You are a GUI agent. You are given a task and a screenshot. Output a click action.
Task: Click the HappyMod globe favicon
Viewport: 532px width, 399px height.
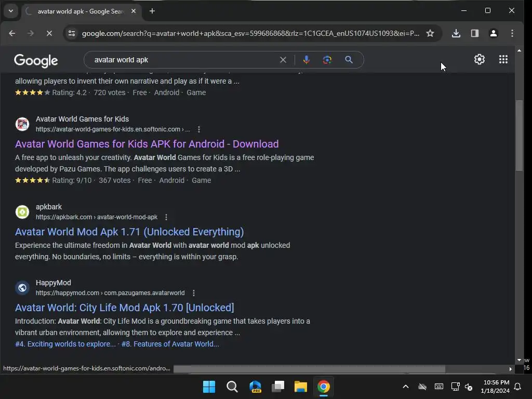22,288
